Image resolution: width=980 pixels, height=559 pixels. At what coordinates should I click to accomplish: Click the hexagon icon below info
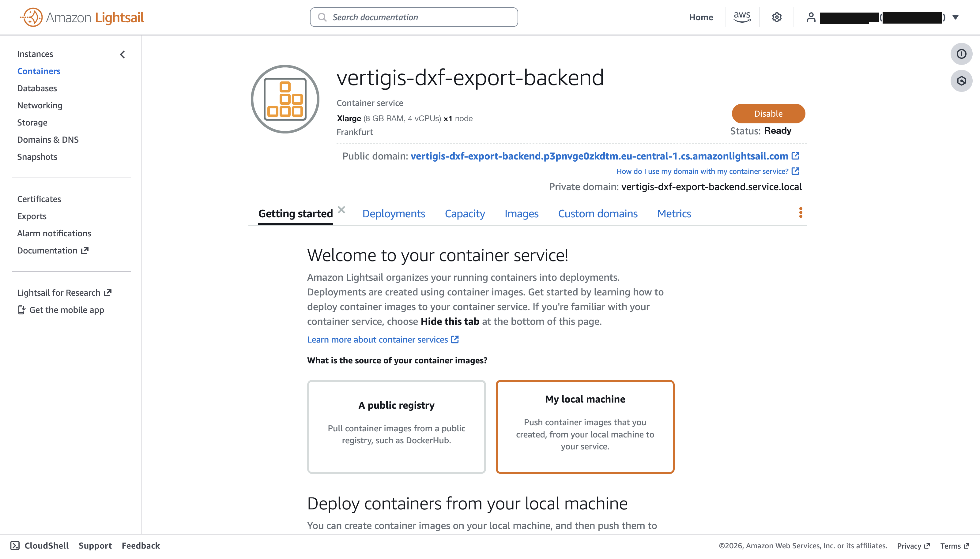coord(961,81)
